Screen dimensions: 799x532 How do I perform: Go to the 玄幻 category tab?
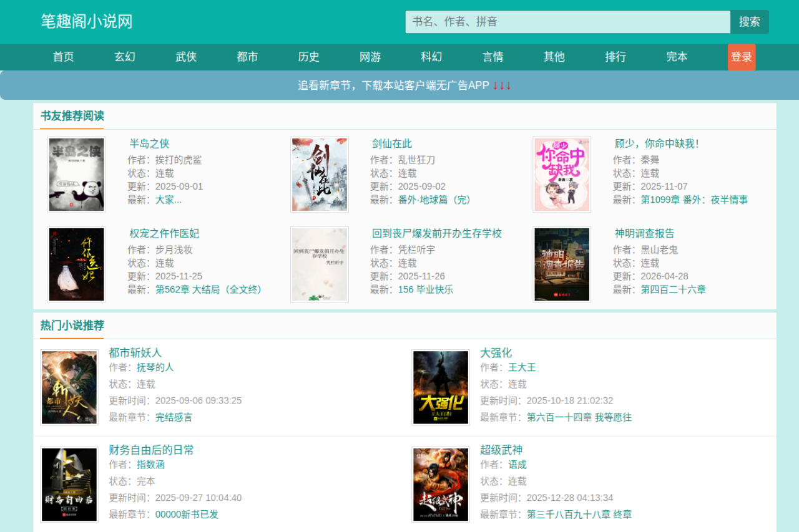pyautogui.click(x=125, y=57)
